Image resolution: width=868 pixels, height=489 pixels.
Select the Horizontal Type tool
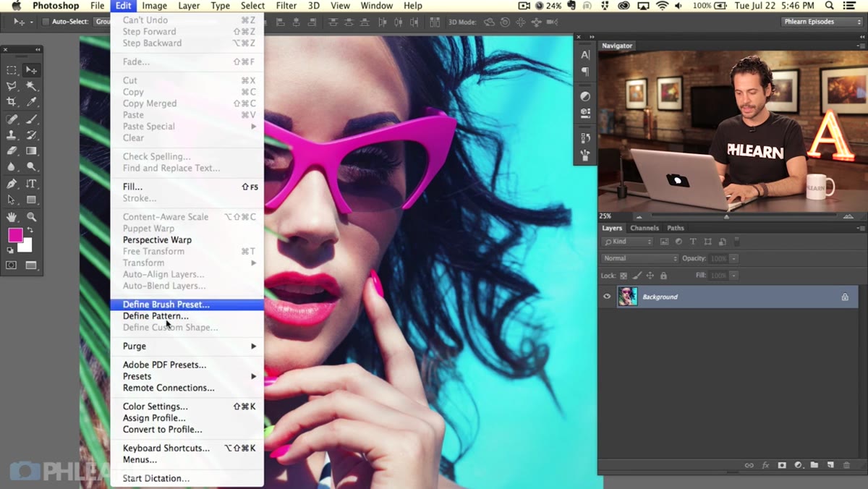31,184
